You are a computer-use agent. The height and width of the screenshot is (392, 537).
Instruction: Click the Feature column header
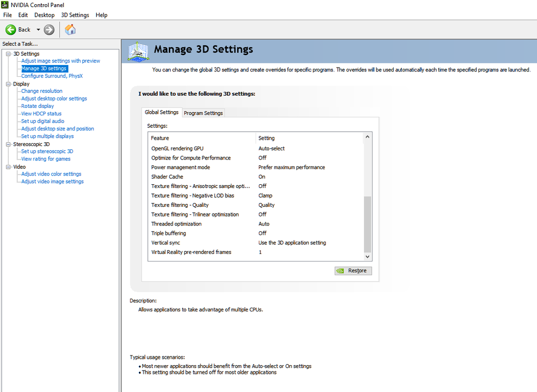[x=202, y=138]
